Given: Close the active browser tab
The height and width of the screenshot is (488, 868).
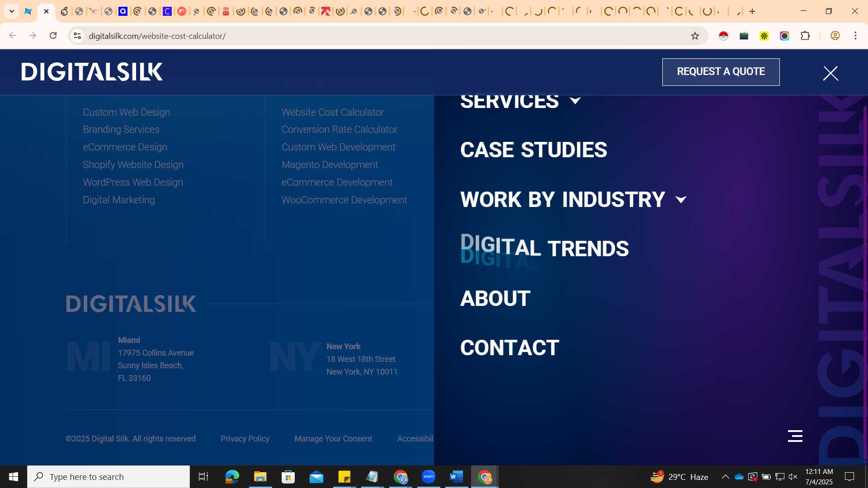Looking at the screenshot, I should (x=46, y=11).
